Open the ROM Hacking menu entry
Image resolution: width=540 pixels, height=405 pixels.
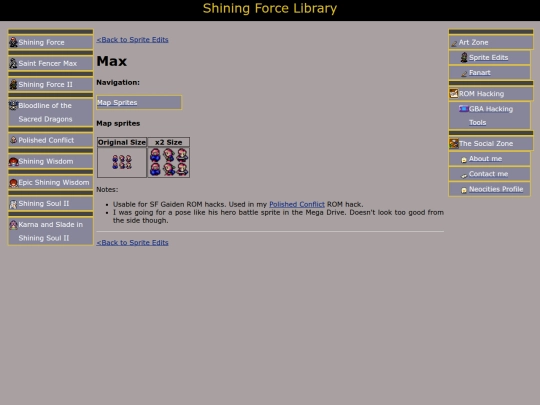click(481, 94)
